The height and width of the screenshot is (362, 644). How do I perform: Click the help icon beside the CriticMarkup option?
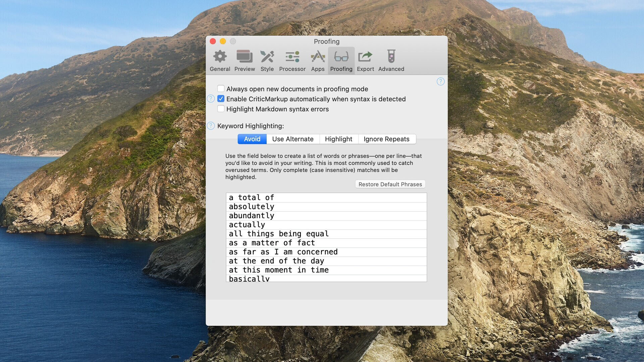(x=211, y=99)
